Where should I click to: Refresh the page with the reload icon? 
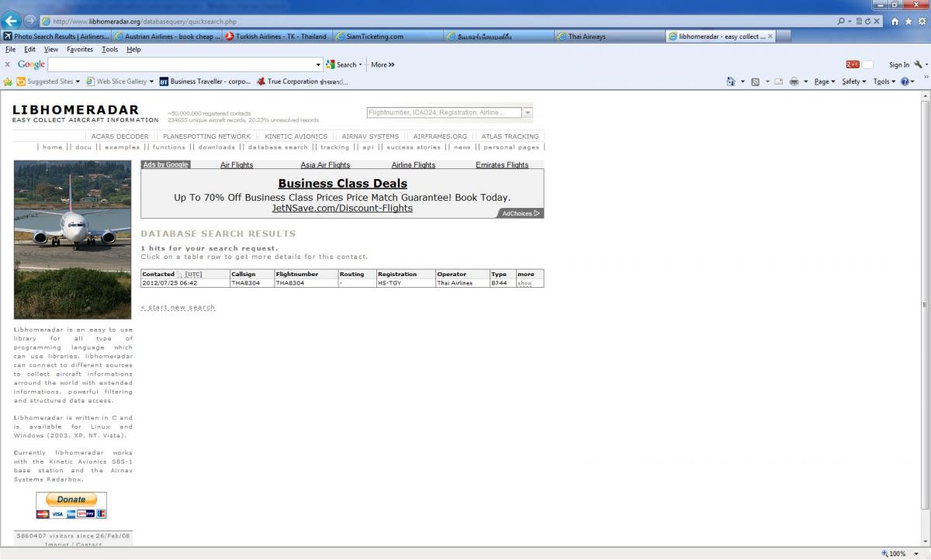[x=867, y=22]
